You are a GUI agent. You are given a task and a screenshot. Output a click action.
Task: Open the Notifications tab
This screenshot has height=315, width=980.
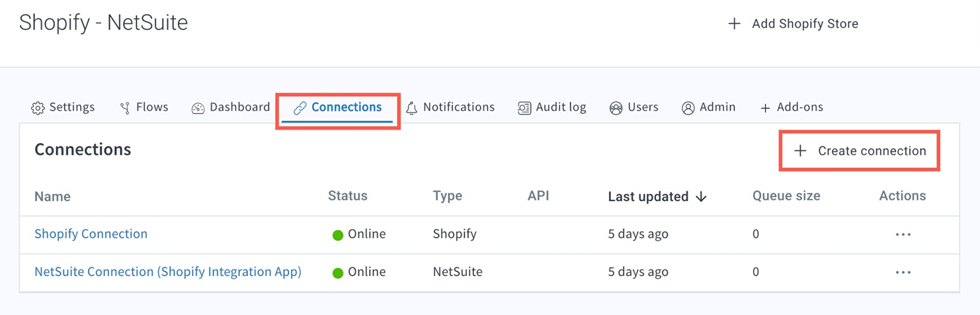point(458,107)
